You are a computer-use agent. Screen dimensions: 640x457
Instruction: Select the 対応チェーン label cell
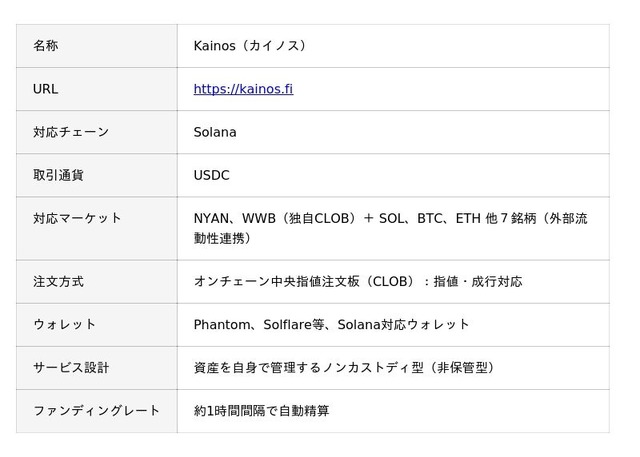[x=71, y=132]
